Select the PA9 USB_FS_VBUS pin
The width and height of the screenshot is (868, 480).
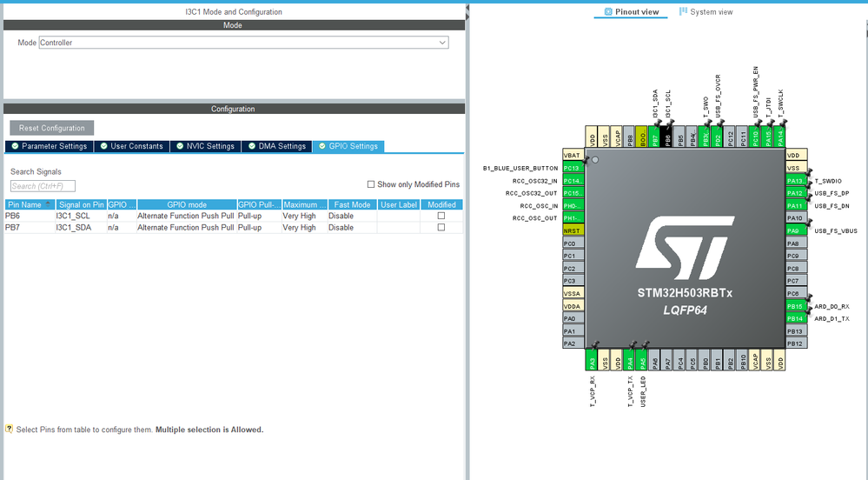[x=795, y=230]
